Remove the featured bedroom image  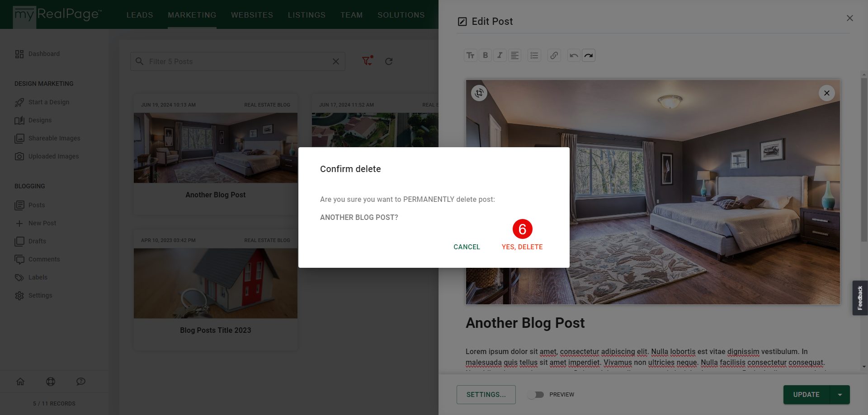click(826, 93)
